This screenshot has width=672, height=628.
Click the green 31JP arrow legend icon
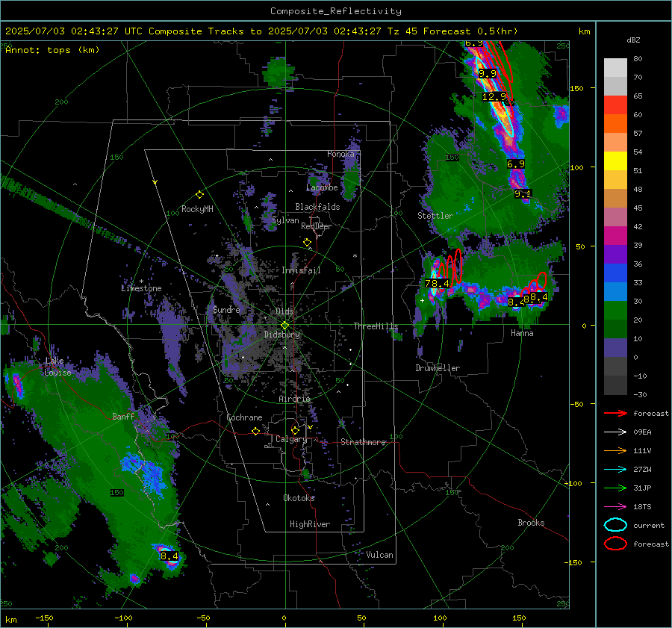tap(615, 488)
